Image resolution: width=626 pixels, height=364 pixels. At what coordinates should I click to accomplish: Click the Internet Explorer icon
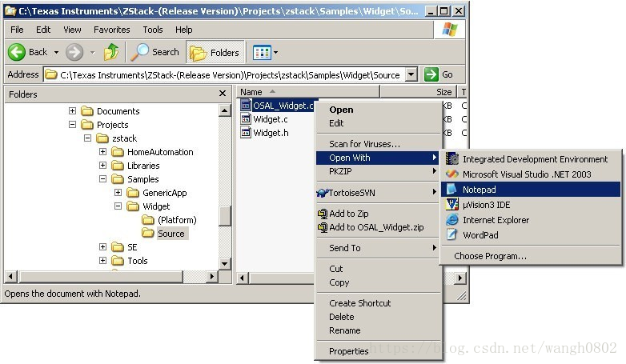[452, 219]
